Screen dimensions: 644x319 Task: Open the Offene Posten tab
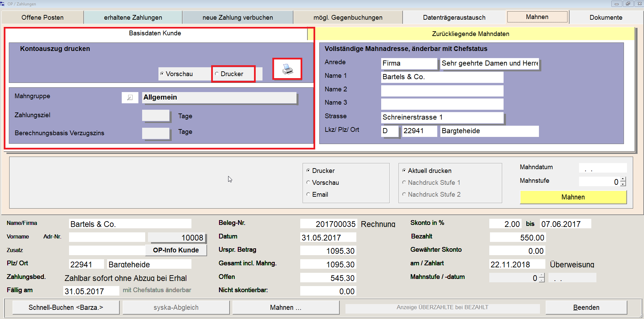[43, 17]
